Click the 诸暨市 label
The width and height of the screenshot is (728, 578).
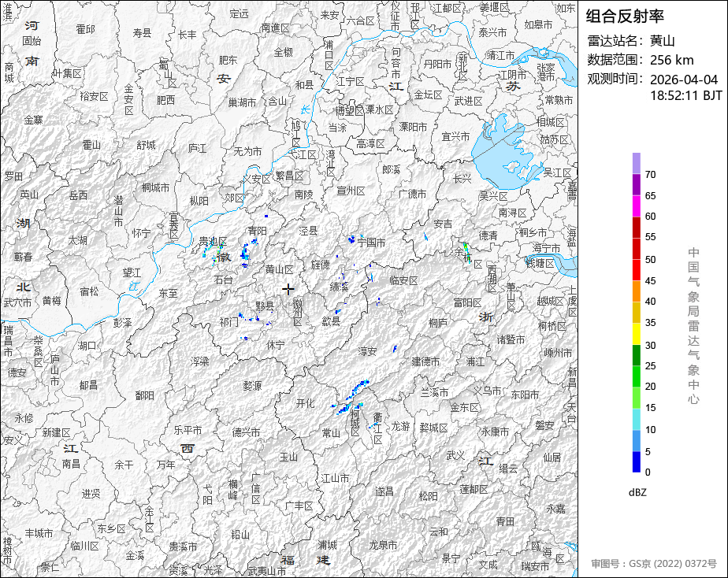[511, 339]
